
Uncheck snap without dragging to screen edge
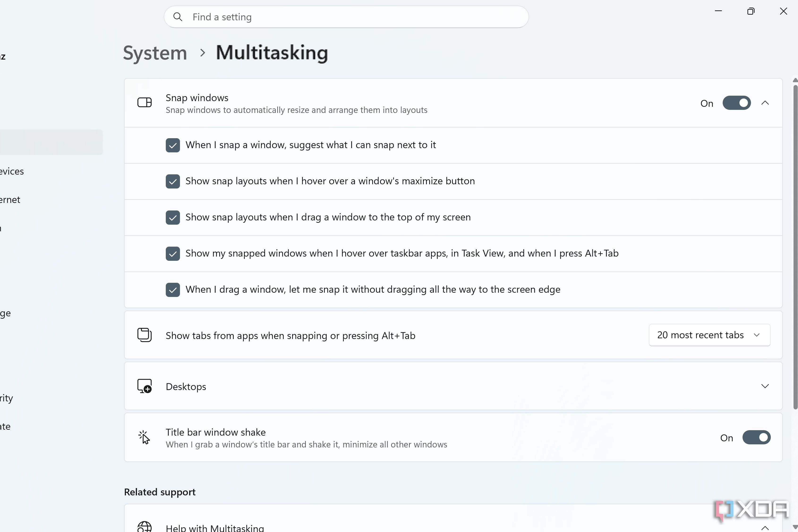point(173,290)
